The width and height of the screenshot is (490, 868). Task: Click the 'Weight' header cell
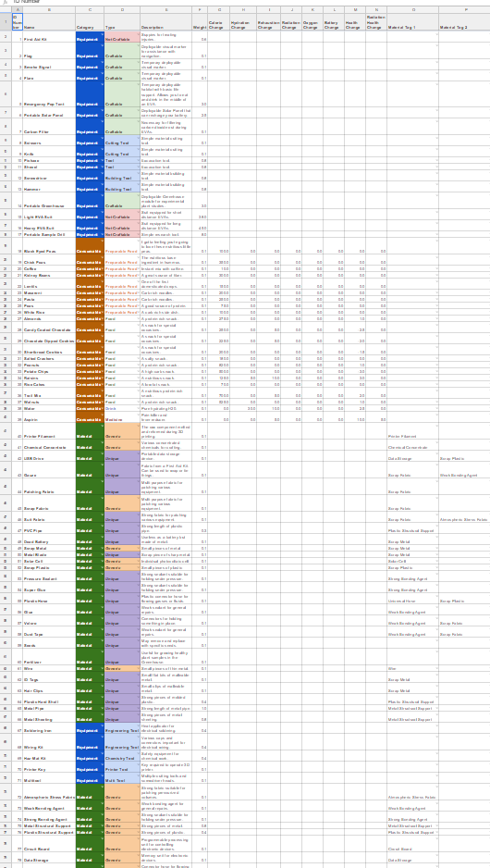pos(200,21)
